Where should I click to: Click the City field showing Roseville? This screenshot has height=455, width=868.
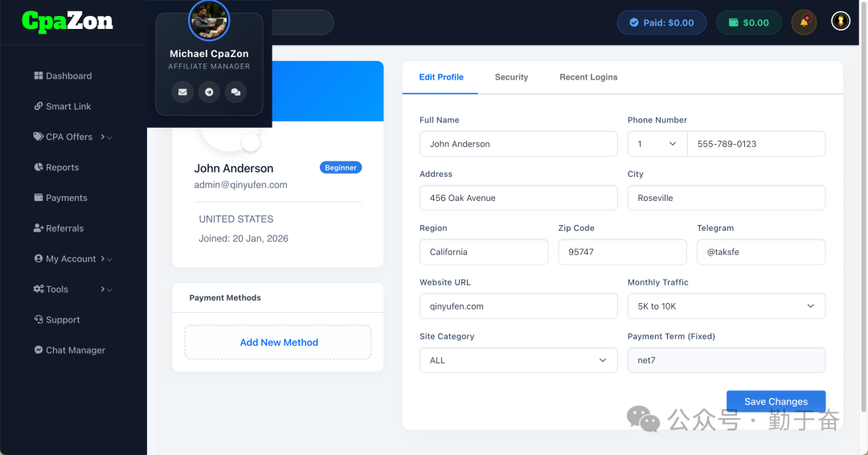tap(727, 198)
